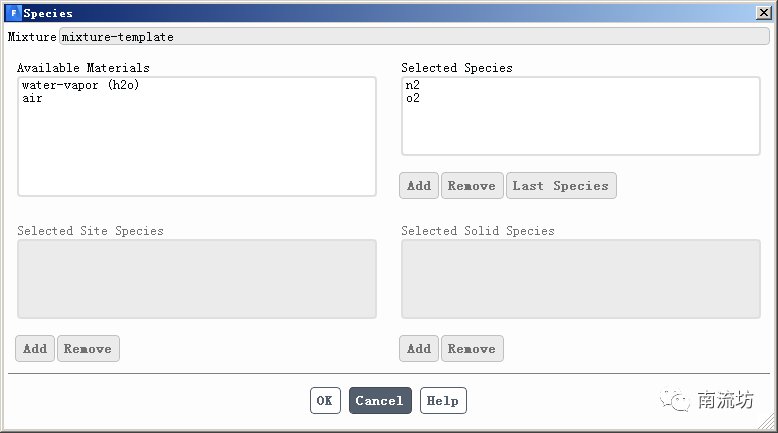
Task: Select air in Available Materials list
Action: [x=32, y=98]
